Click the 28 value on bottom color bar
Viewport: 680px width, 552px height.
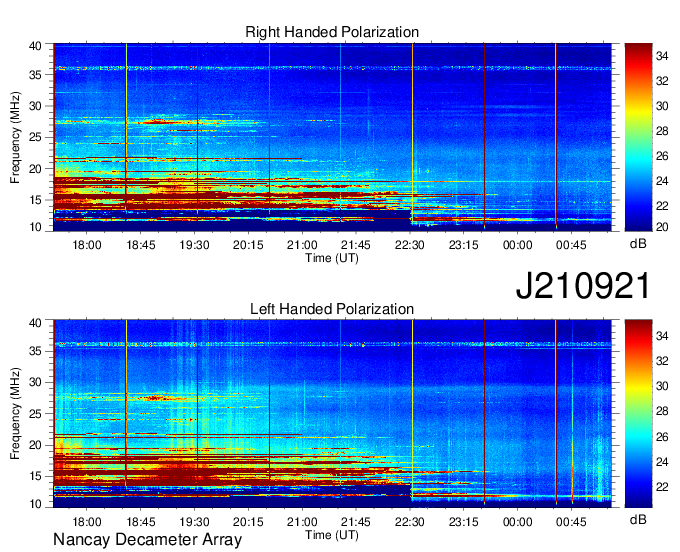point(662,411)
